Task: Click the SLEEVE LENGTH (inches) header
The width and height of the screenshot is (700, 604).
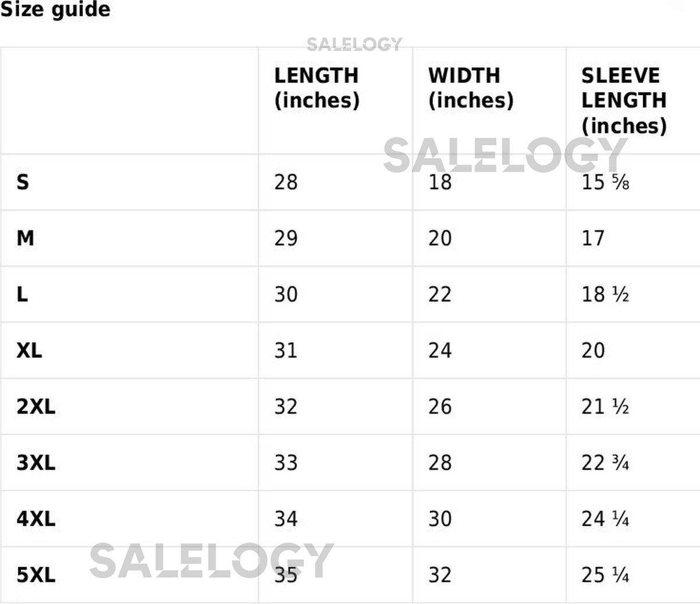Action: [624, 100]
